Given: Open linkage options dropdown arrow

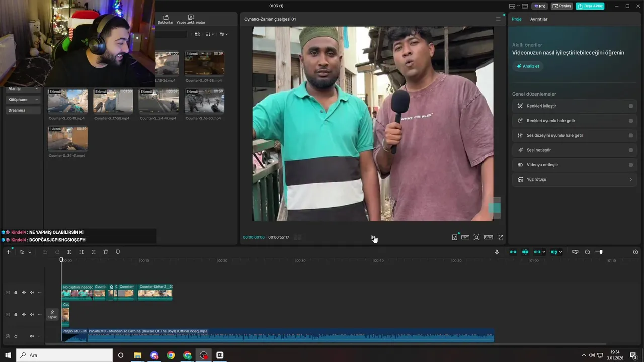Looking at the screenshot, I should (x=544, y=252).
